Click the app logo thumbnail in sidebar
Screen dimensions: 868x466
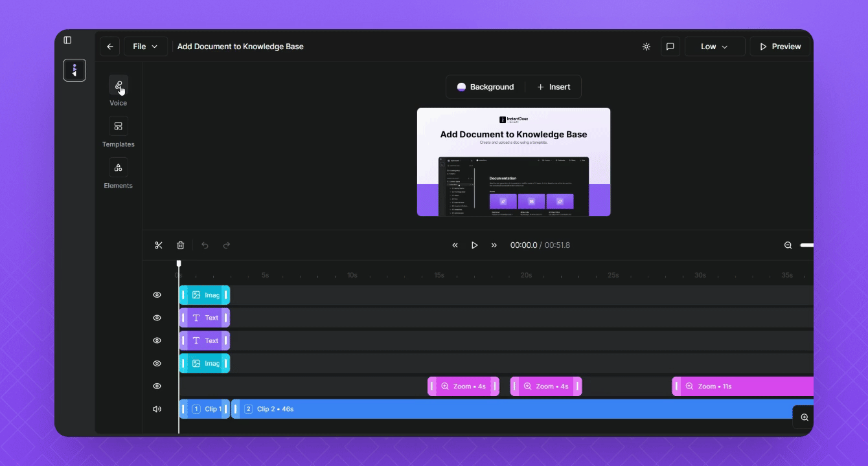point(74,70)
